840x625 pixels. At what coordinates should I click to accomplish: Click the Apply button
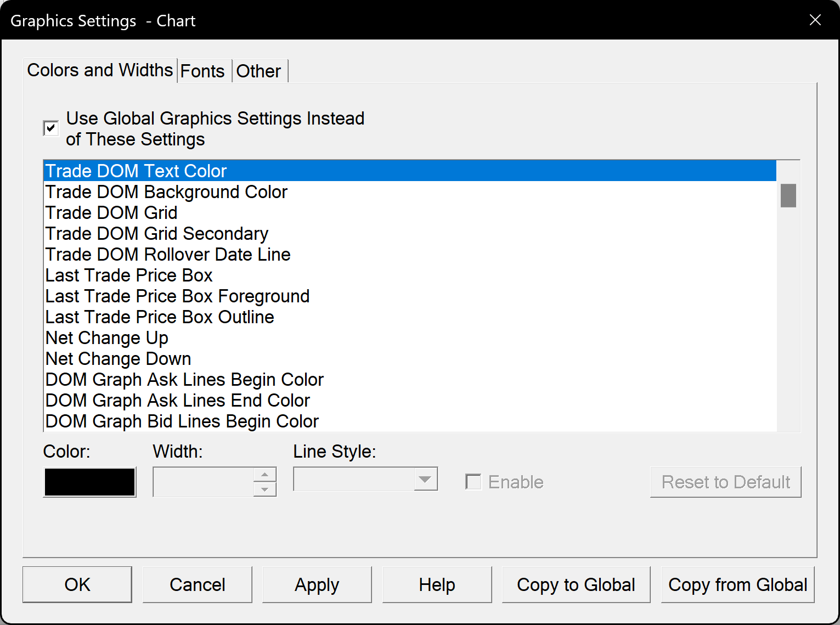click(x=317, y=584)
